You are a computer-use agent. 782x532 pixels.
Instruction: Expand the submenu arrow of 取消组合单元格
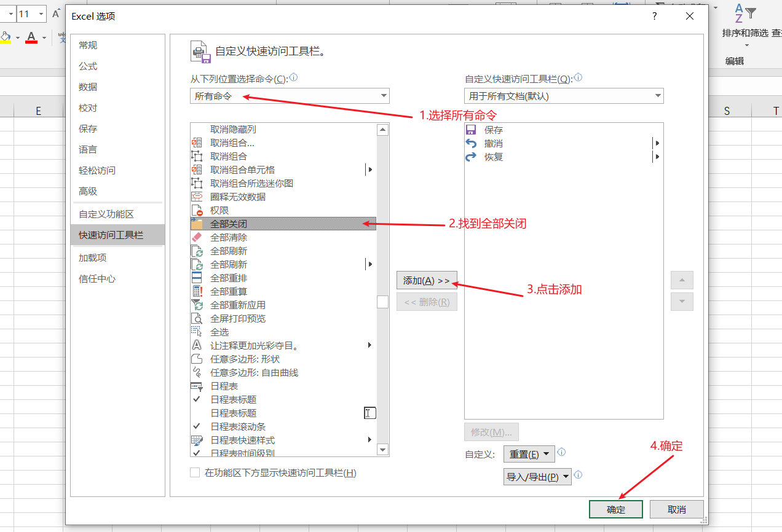point(370,170)
